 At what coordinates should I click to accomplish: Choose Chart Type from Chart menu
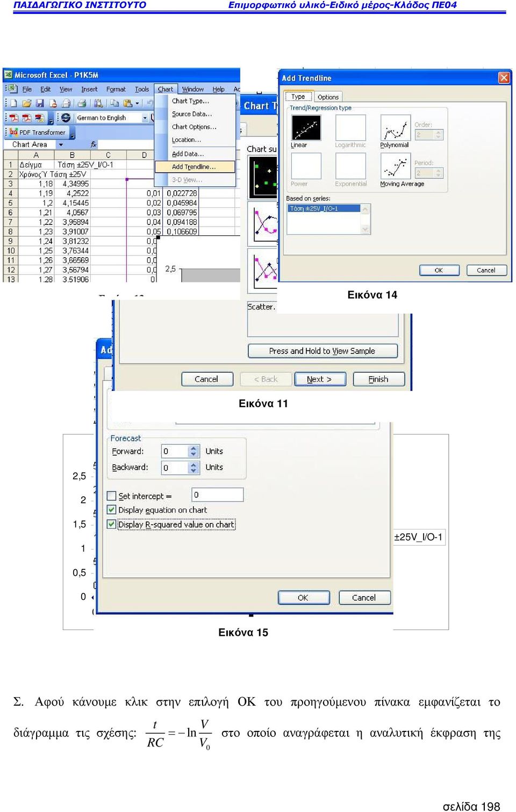[x=195, y=101]
